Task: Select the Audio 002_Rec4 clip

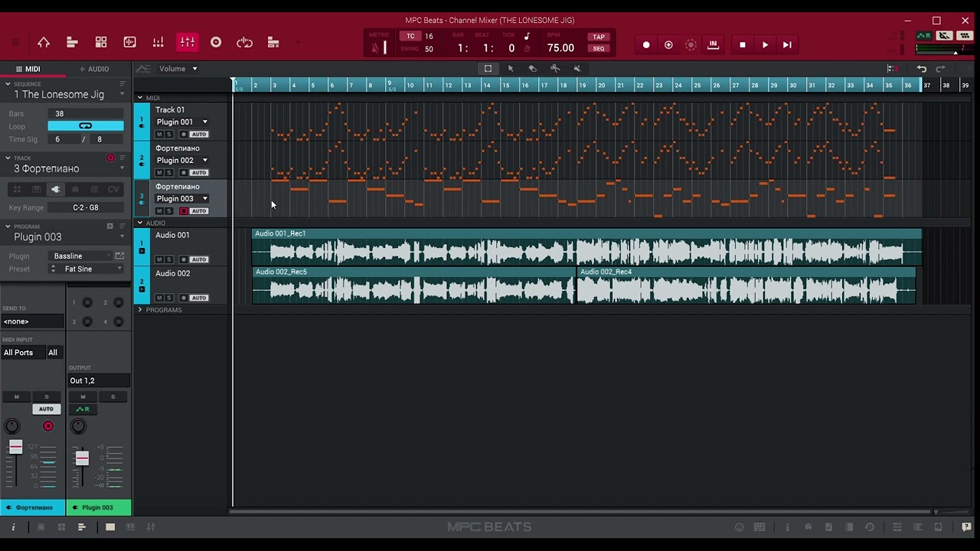Action: click(x=746, y=285)
